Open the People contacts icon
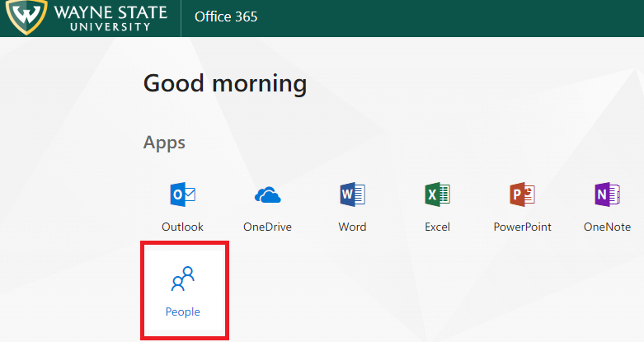This screenshot has width=644, height=342. (x=183, y=279)
